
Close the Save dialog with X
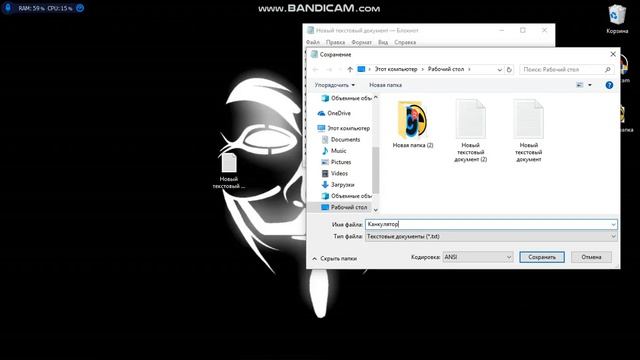pos(613,54)
